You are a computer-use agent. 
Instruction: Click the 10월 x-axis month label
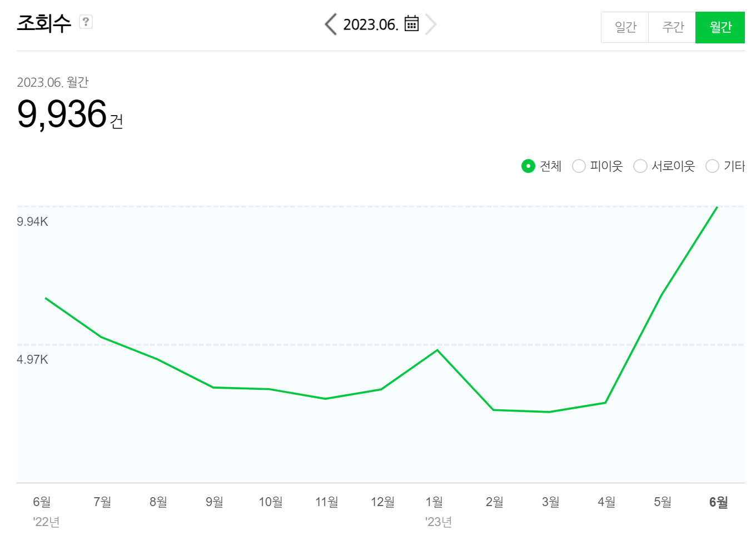click(271, 502)
